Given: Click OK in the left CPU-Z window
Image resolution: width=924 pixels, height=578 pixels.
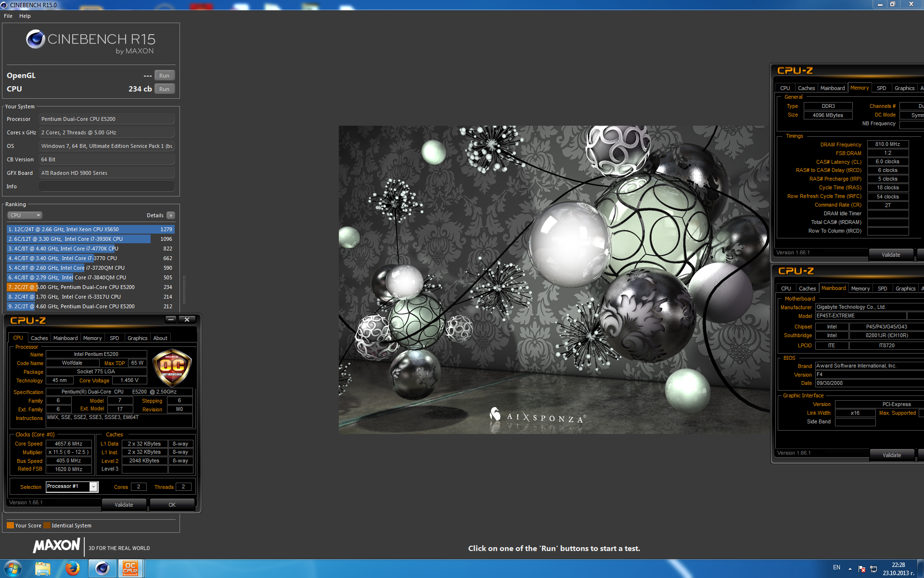Looking at the screenshot, I should (172, 505).
